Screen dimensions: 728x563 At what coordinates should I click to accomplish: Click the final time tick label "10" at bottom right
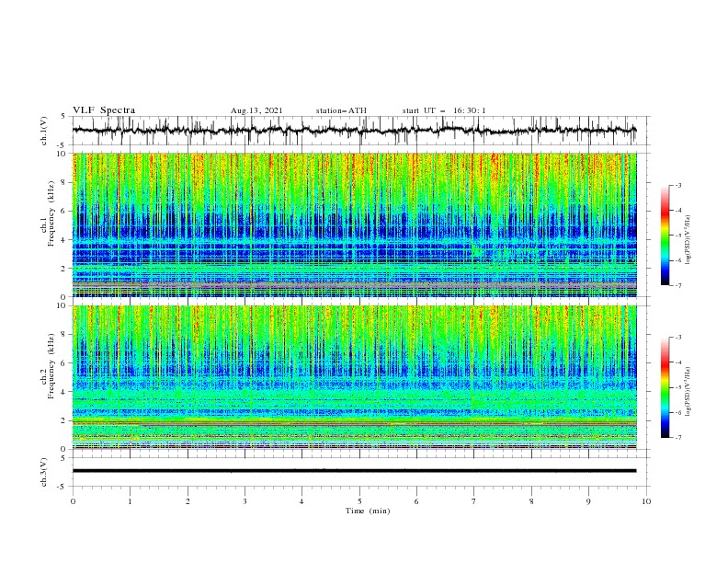646,501
